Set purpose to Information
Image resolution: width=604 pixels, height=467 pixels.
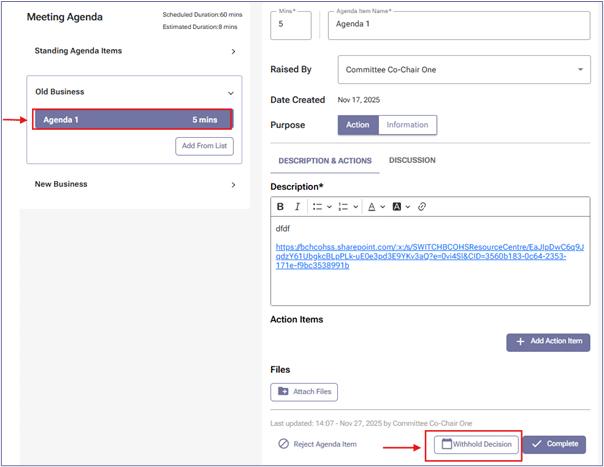407,125
